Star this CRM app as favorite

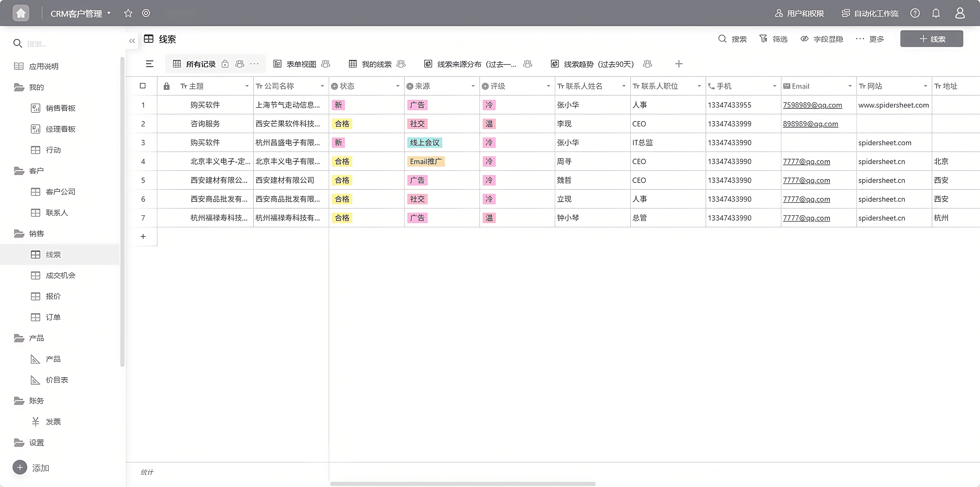click(x=128, y=13)
